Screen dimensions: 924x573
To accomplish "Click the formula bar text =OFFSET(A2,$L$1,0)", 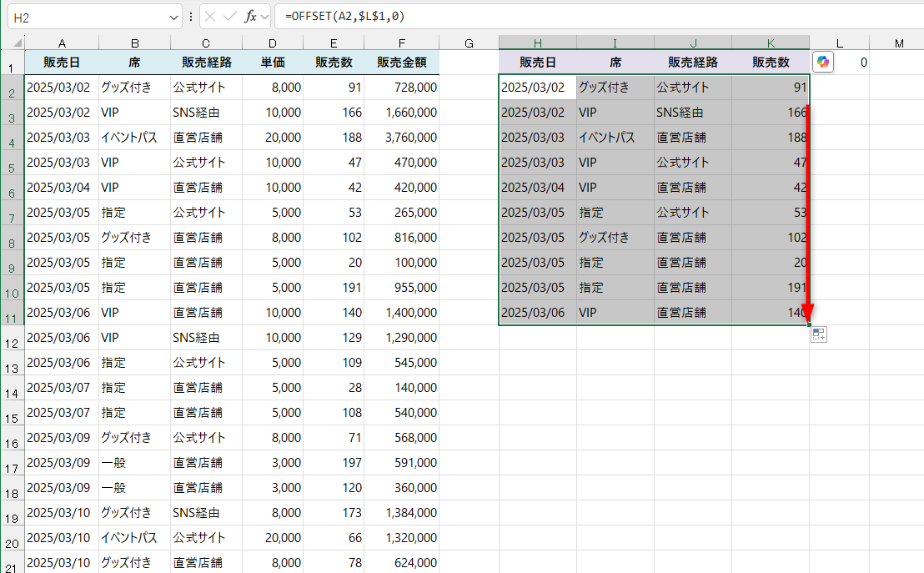I will point(344,17).
